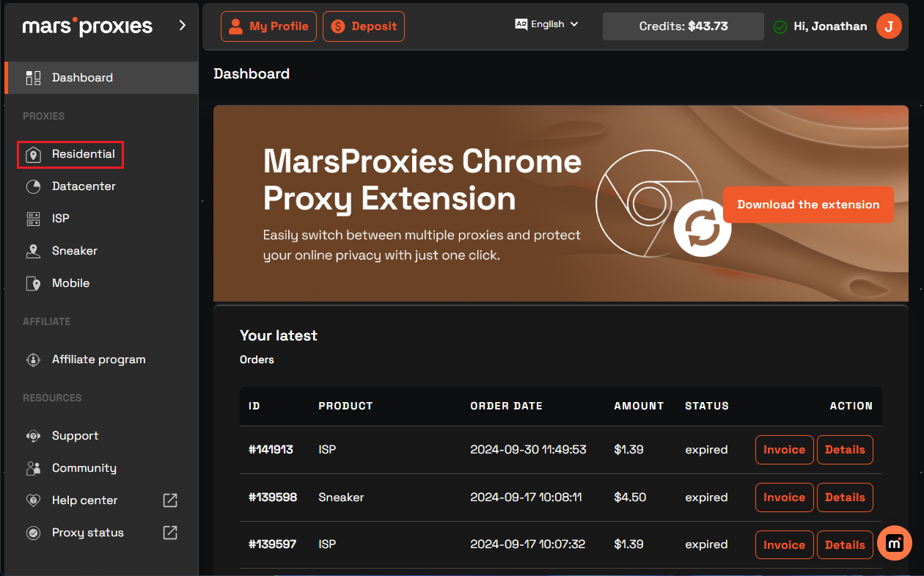
Task: Open the English language dropdown
Action: (x=547, y=24)
